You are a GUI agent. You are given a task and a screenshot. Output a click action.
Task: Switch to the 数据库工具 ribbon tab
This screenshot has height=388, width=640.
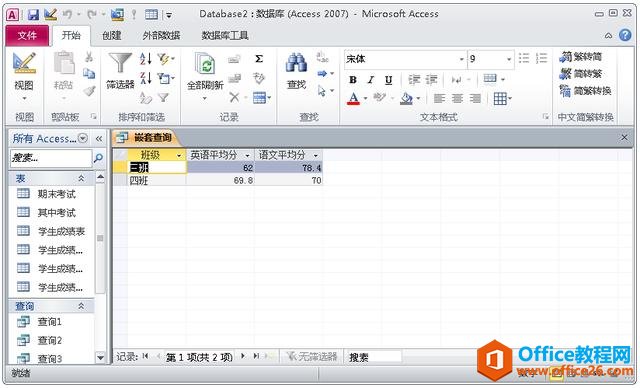point(225,35)
